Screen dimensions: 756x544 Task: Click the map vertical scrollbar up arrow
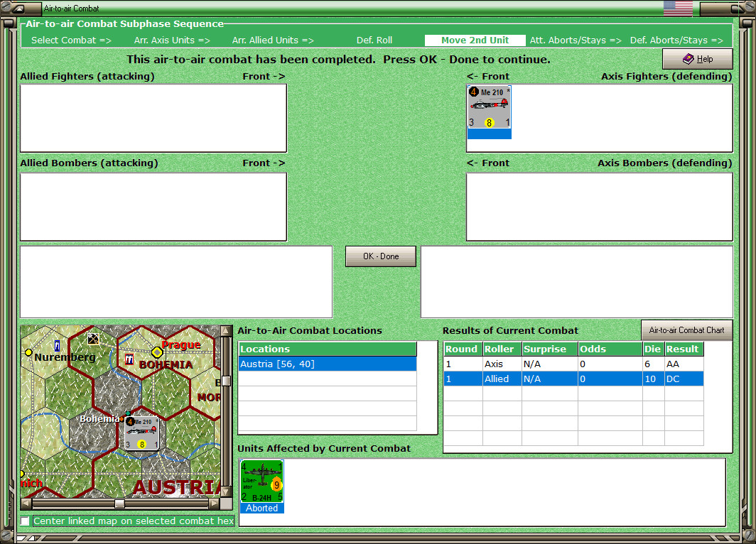click(226, 330)
